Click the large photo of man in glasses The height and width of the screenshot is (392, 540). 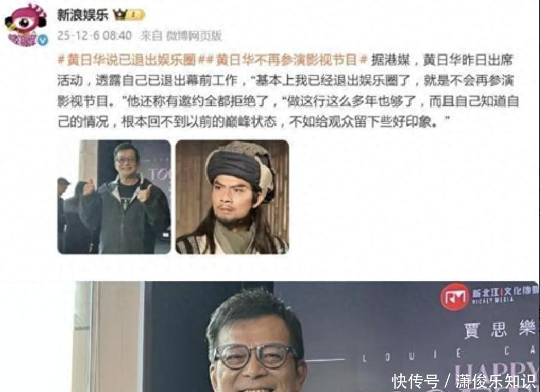[x=306, y=336]
